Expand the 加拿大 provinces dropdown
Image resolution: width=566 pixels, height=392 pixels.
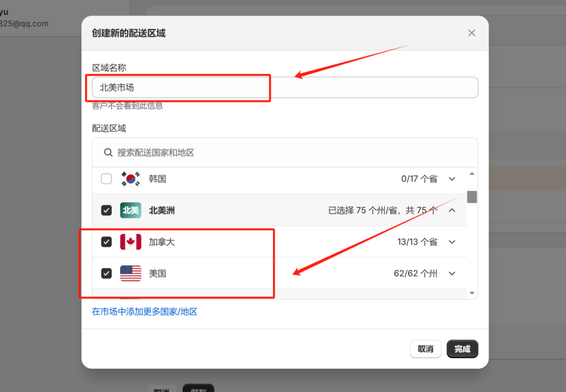click(452, 242)
